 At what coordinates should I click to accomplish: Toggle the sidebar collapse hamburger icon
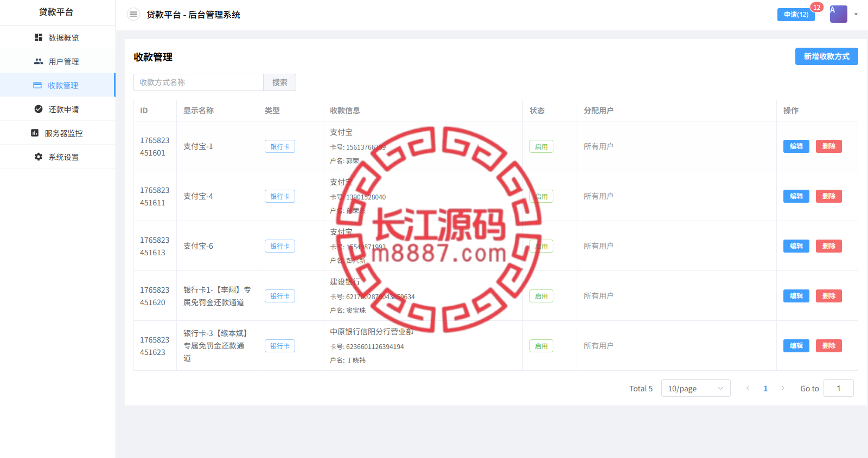[x=133, y=15]
